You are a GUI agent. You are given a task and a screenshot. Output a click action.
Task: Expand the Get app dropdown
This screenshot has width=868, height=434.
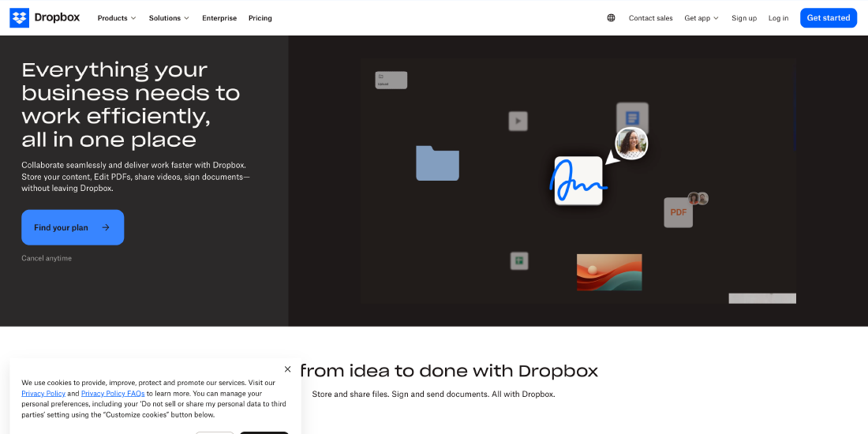point(701,18)
